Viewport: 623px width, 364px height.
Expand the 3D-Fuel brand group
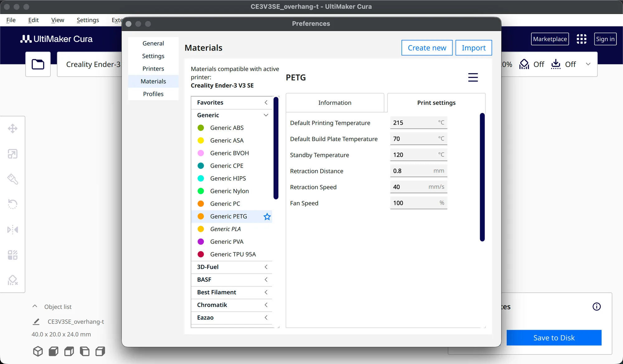point(231,267)
